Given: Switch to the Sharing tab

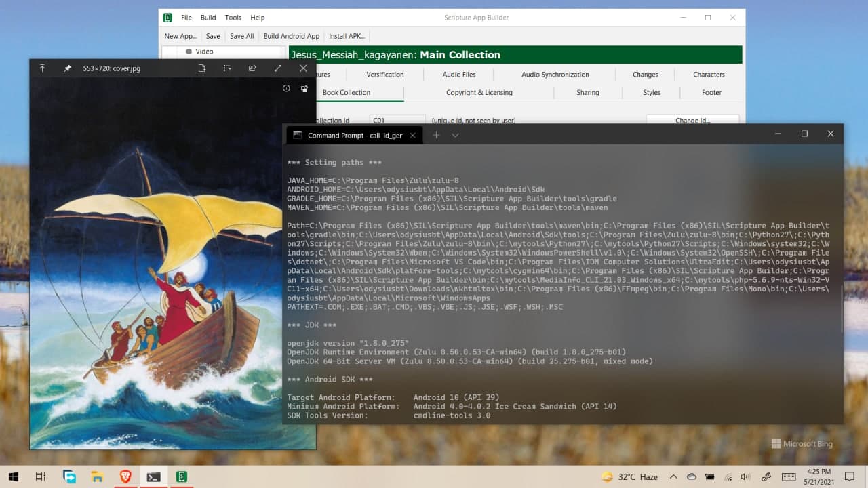Looking at the screenshot, I should pos(588,93).
